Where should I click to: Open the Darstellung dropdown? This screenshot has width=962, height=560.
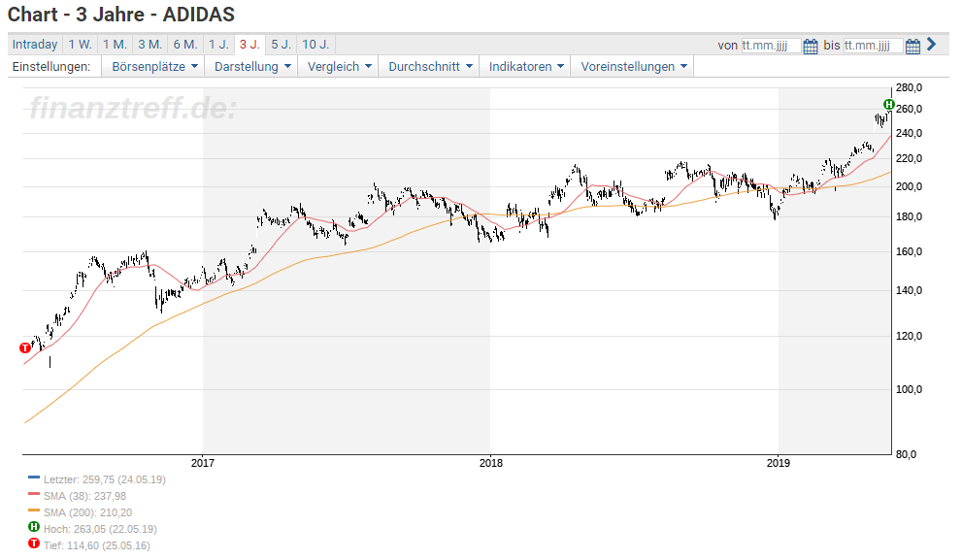click(251, 67)
